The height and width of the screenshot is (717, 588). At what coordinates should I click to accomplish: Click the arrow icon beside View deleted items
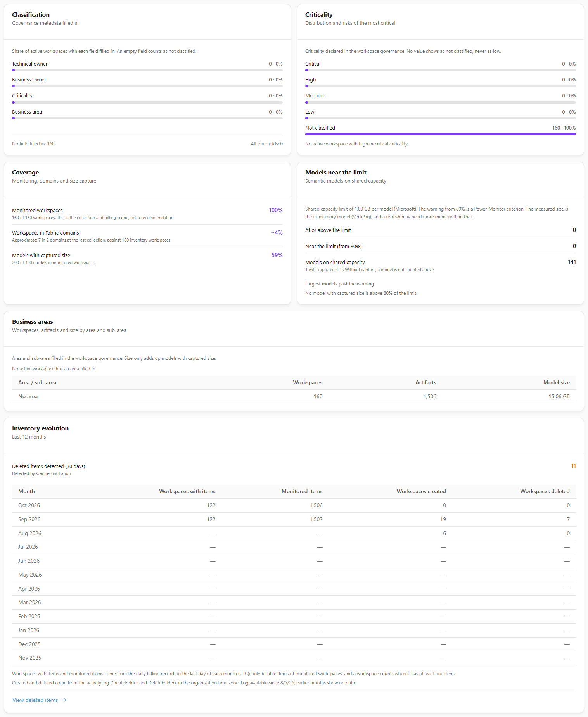pyautogui.click(x=64, y=700)
